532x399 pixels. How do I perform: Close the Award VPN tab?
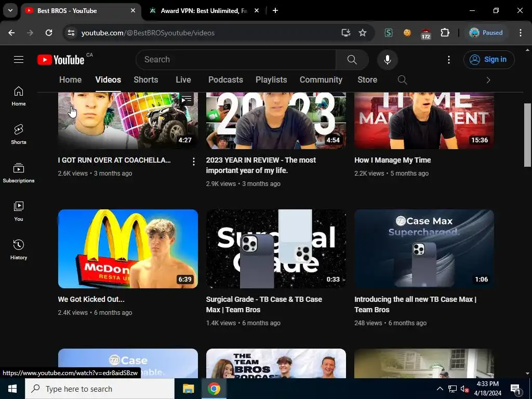coord(257,10)
